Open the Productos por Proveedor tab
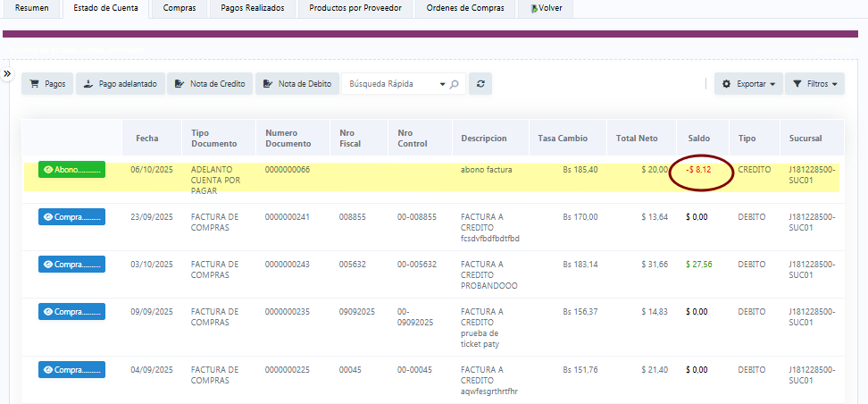 (355, 8)
